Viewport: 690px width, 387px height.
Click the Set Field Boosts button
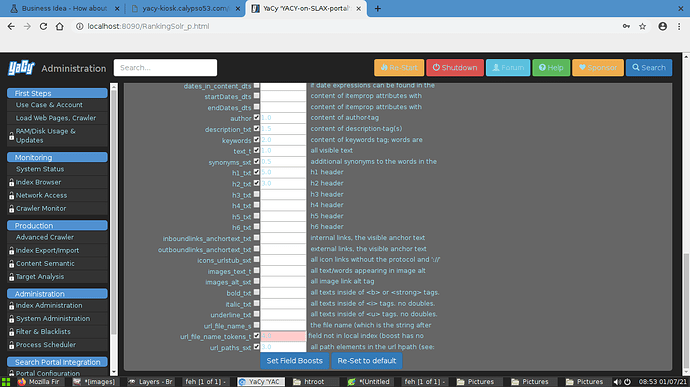pyautogui.click(x=294, y=361)
